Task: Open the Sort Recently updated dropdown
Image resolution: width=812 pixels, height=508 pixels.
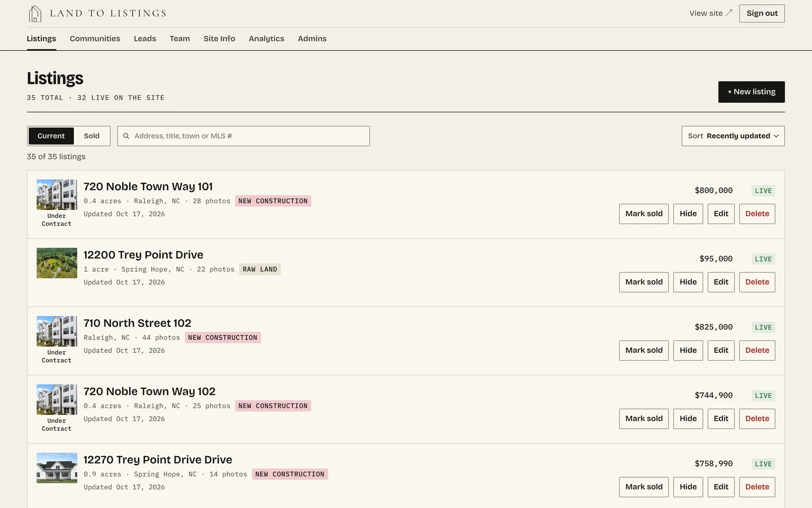Action: 733,136
